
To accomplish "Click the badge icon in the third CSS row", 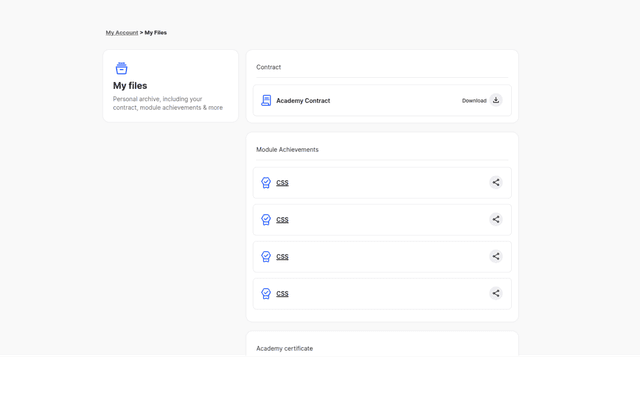I will point(266,256).
